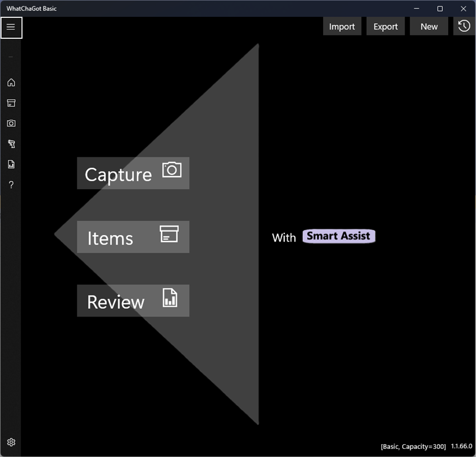Open history clock icon at top right
This screenshot has height=457, width=476.
click(x=464, y=26)
